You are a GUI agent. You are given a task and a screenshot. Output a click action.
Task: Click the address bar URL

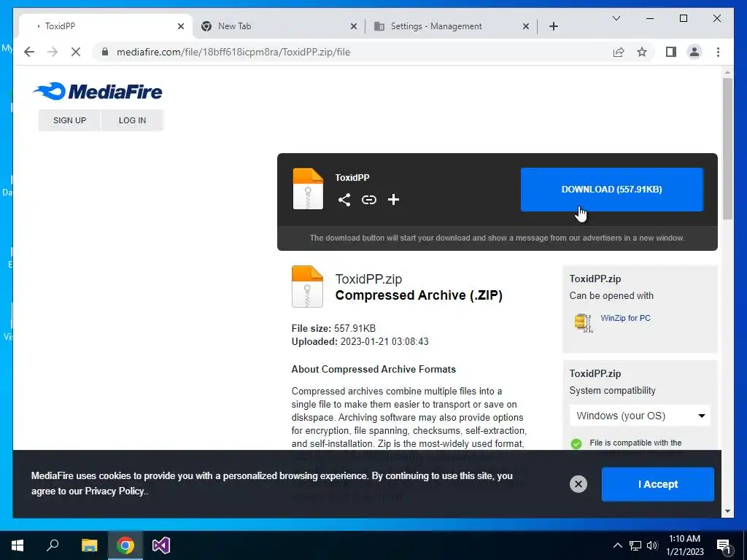[x=233, y=52]
